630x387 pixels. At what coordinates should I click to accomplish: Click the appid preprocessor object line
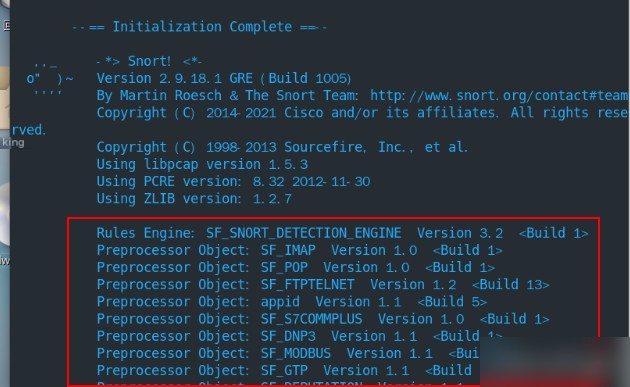(292, 302)
